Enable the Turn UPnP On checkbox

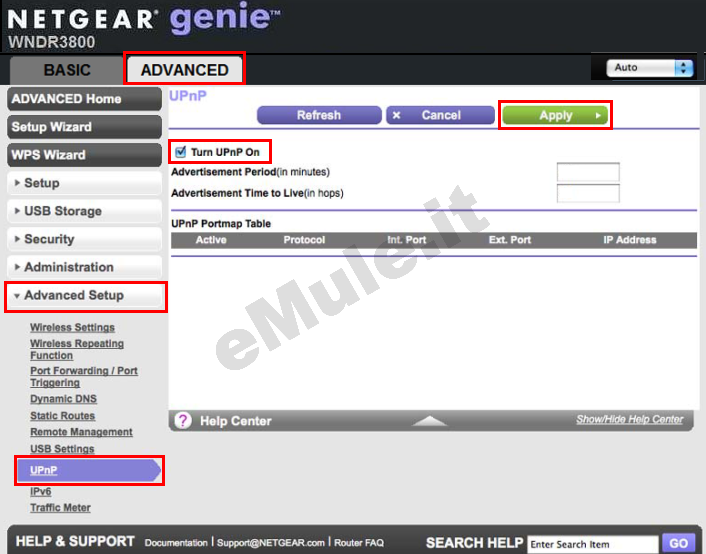coord(181,152)
